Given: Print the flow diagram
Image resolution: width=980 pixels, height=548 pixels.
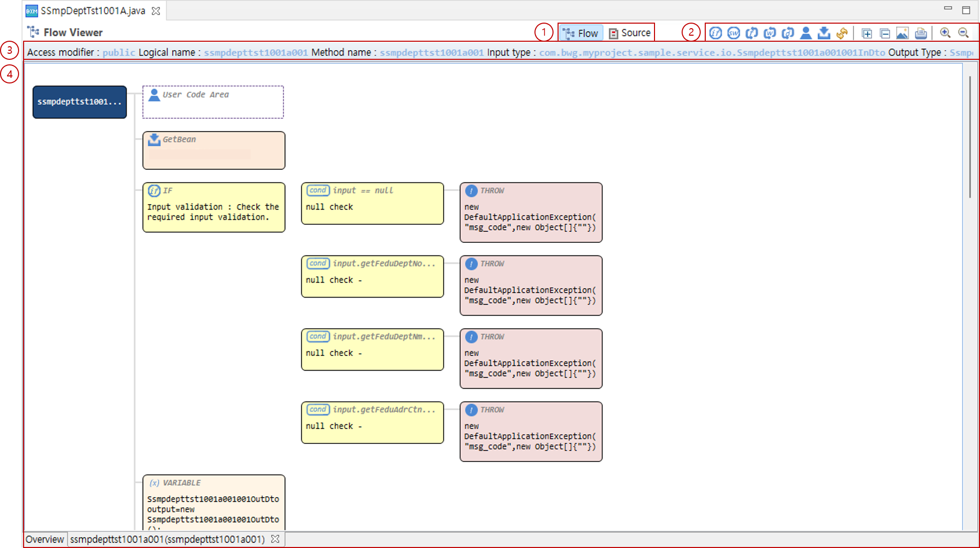Looking at the screenshot, I should click(920, 32).
